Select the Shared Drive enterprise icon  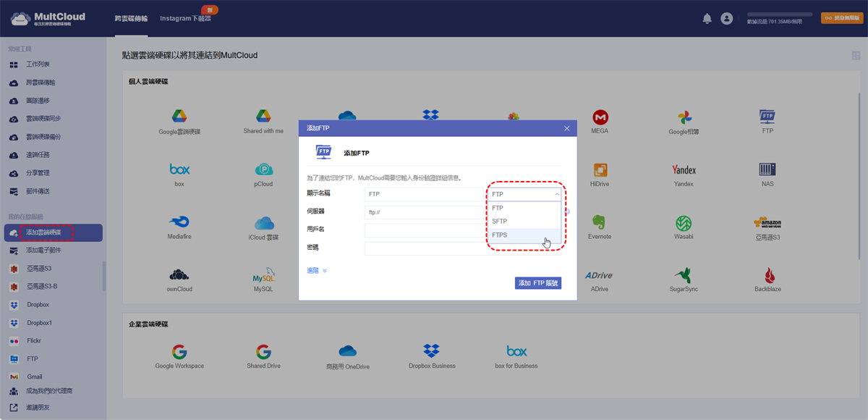263,352
